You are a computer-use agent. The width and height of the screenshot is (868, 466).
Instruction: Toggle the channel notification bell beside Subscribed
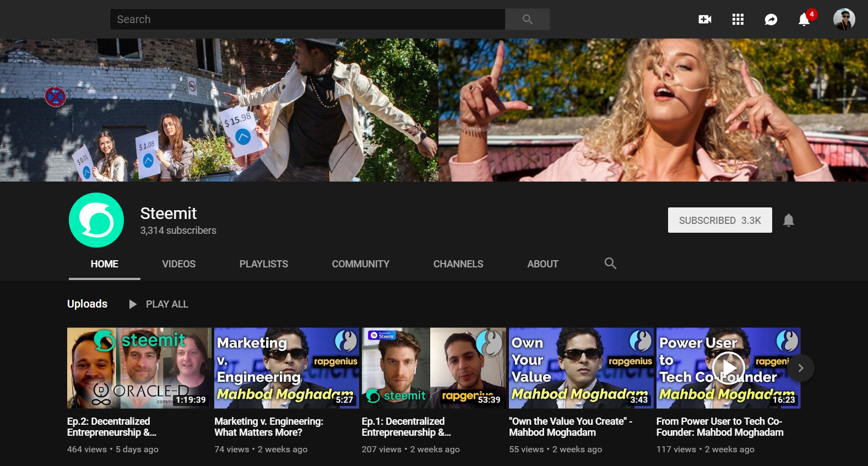point(789,220)
